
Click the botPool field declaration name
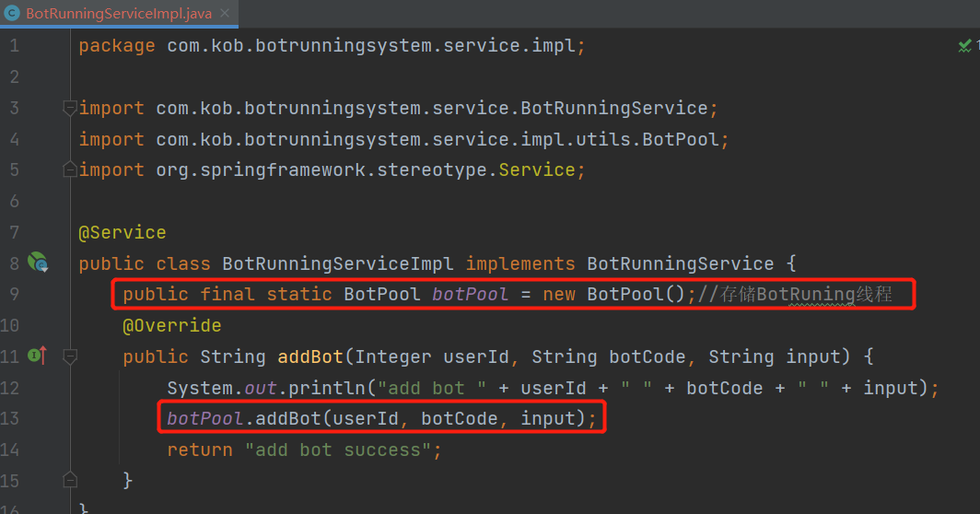click(x=470, y=294)
